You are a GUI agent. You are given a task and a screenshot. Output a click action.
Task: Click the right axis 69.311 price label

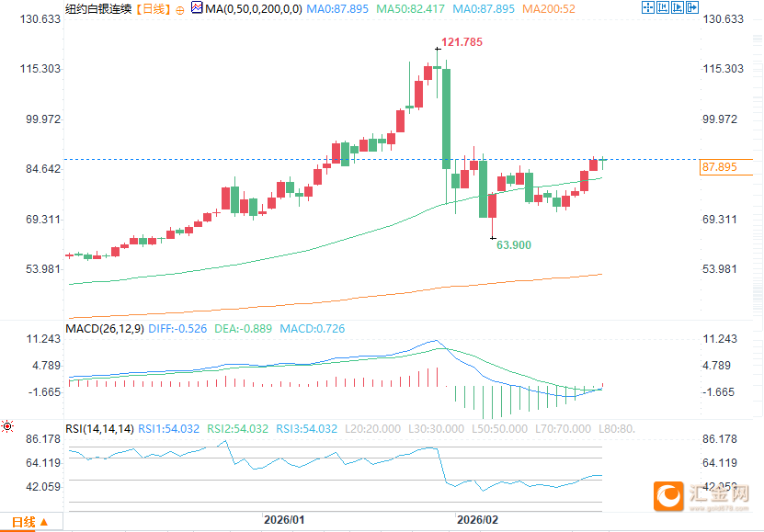[720, 219]
